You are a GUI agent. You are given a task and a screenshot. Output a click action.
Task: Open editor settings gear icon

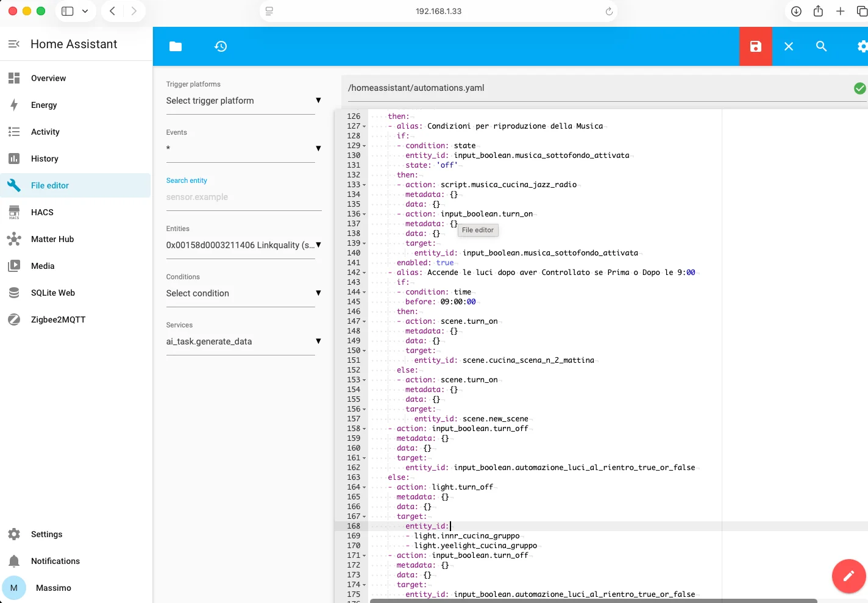[x=862, y=46]
